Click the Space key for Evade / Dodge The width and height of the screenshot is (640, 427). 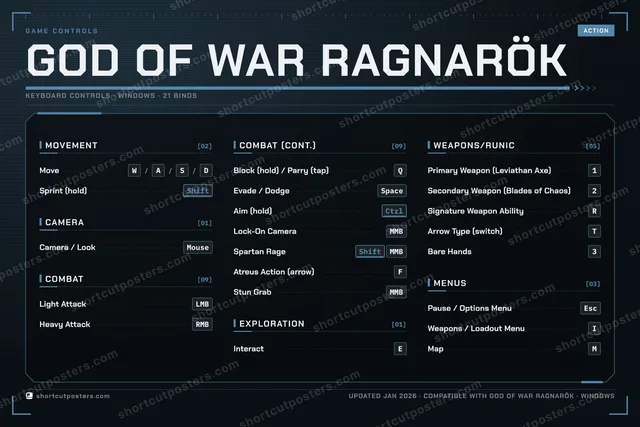(392, 191)
